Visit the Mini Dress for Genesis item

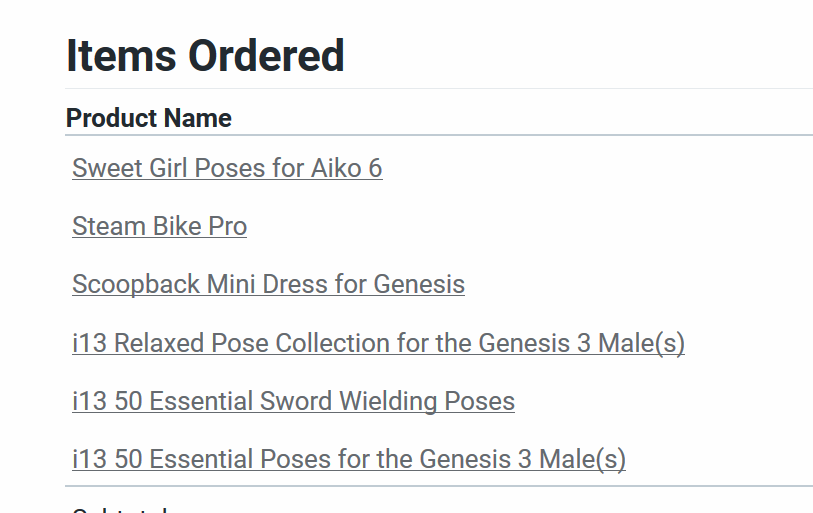268,285
